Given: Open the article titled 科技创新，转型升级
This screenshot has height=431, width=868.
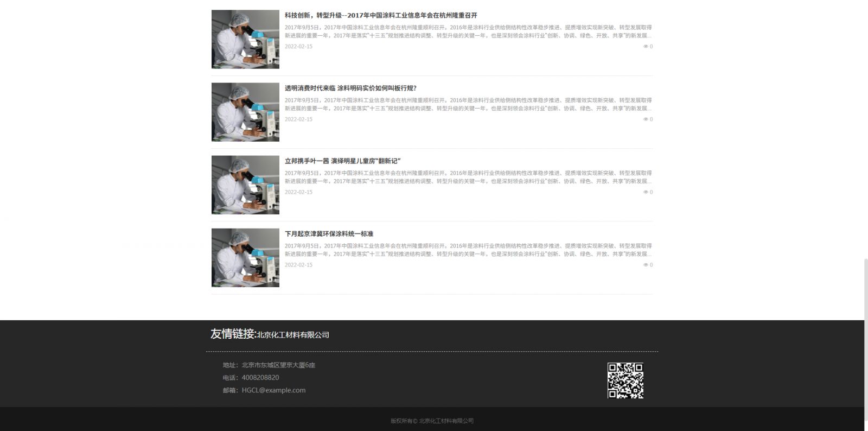Looking at the screenshot, I should (x=381, y=15).
